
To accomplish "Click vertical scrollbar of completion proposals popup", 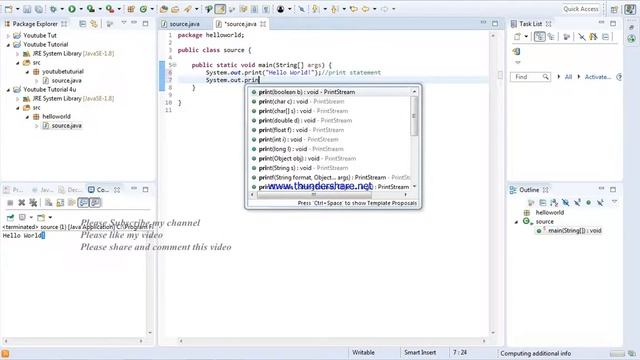I will [x=414, y=139].
